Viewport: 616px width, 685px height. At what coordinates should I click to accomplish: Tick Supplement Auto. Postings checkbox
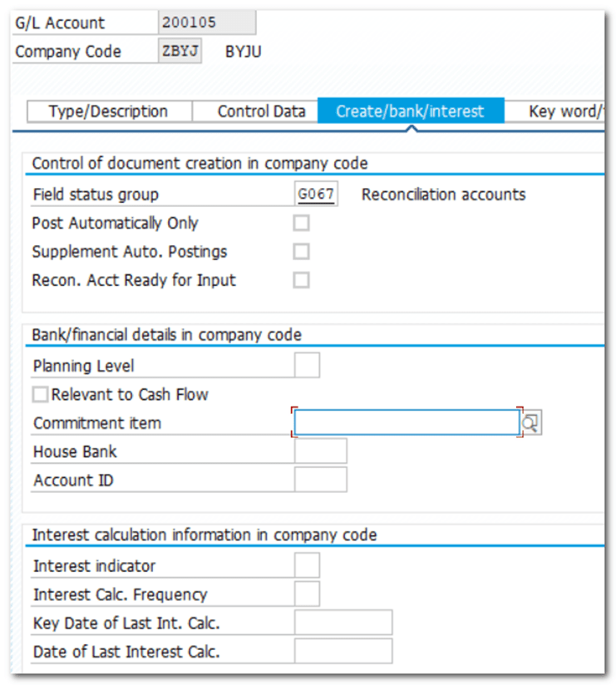[x=301, y=252]
